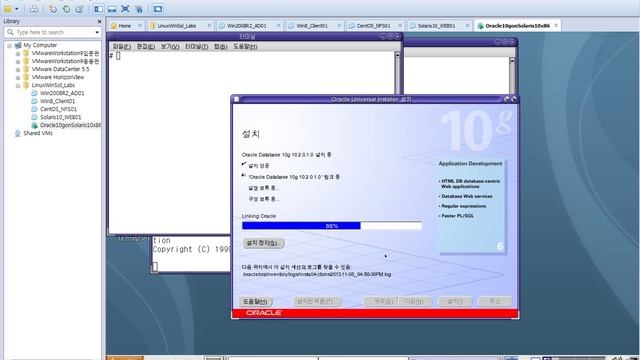Open terminal 파일(F) menu
The image size is (640, 360).
(122, 47)
